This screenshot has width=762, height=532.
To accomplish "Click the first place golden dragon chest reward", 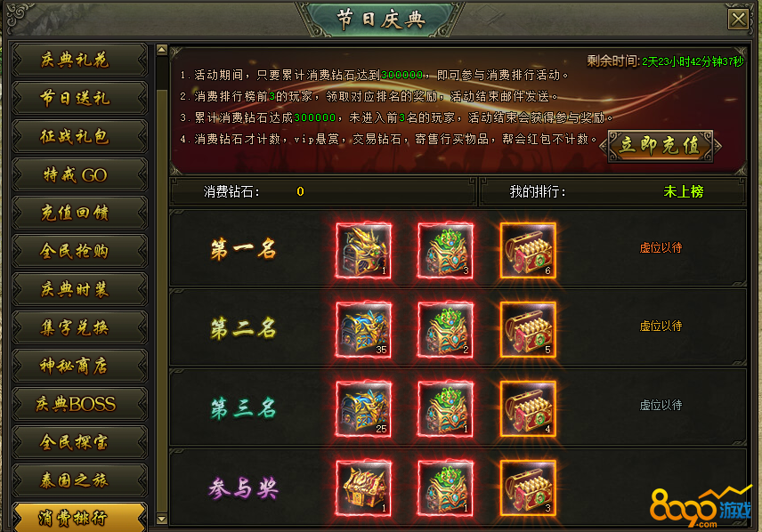I will [x=363, y=250].
